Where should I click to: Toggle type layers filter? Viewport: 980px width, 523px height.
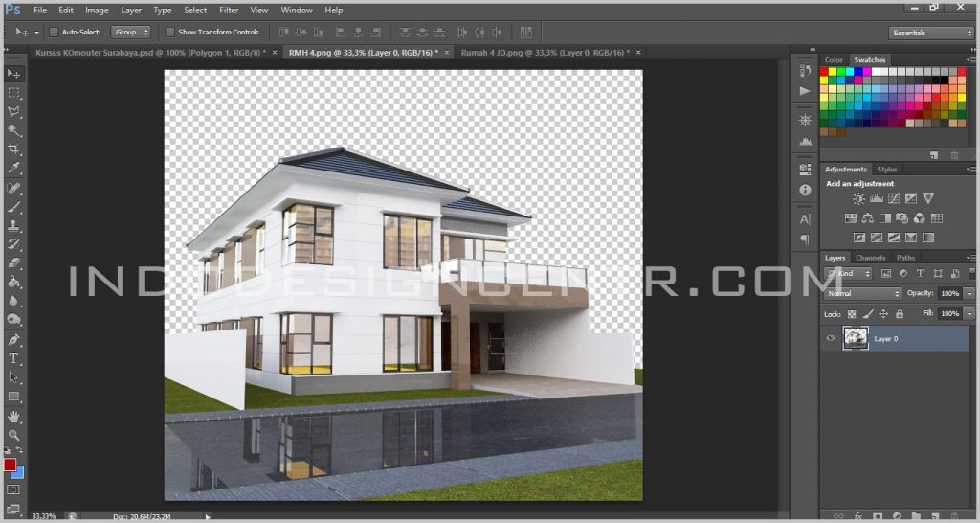tap(920, 273)
